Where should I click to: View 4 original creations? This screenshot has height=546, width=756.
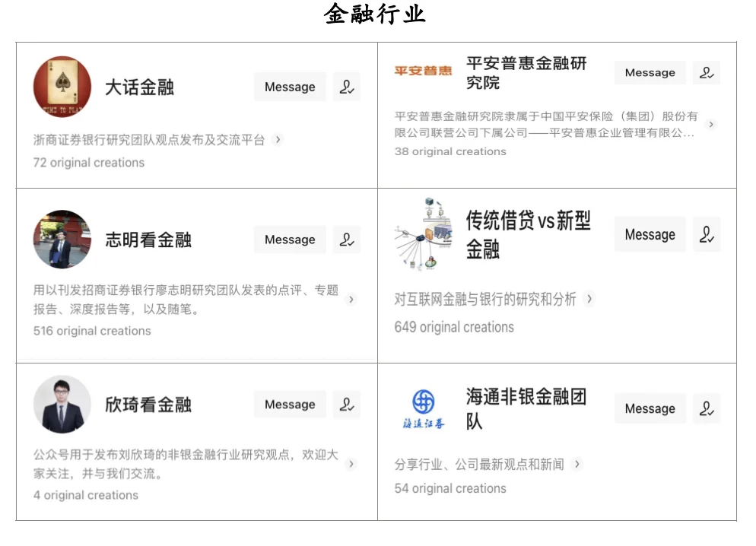pos(86,495)
